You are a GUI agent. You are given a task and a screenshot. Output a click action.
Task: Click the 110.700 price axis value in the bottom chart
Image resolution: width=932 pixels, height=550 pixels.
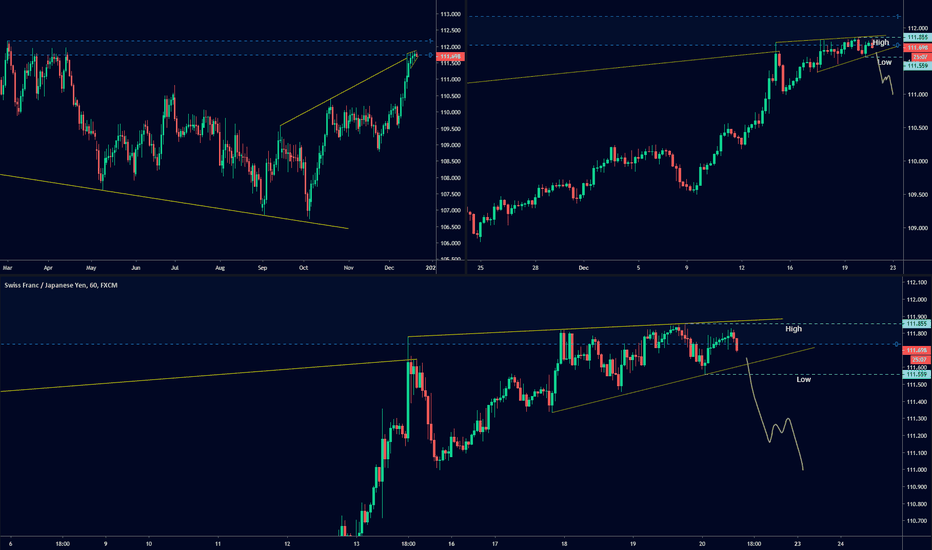click(918, 521)
